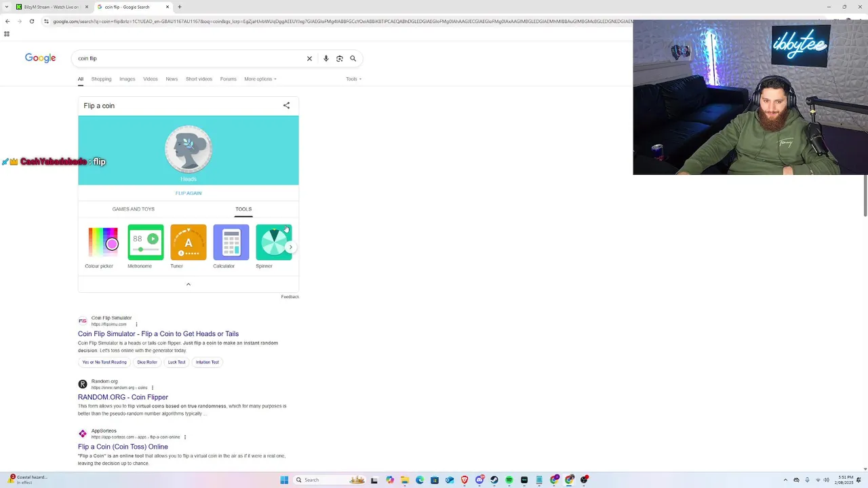Switch to Videos results tab
868x488 pixels.
pos(151,79)
